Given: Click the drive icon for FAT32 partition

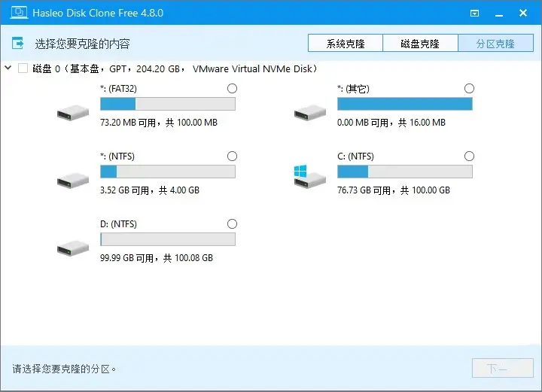Looking at the screenshot, I should point(73,113).
